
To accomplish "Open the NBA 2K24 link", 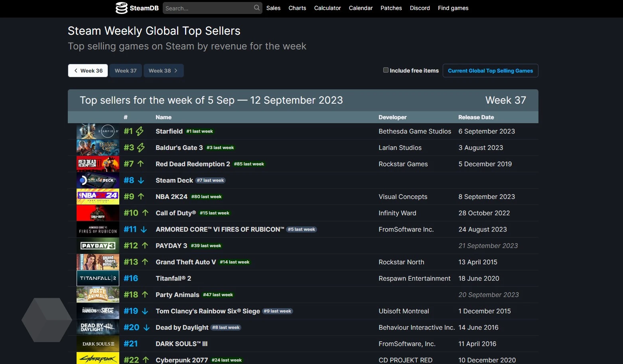I will coord(172,197).
